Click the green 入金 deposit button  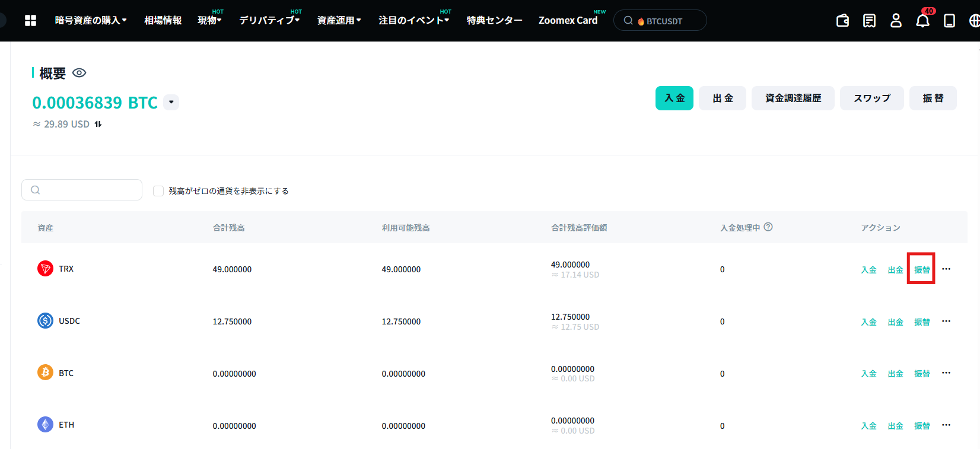tap(674, 98)
